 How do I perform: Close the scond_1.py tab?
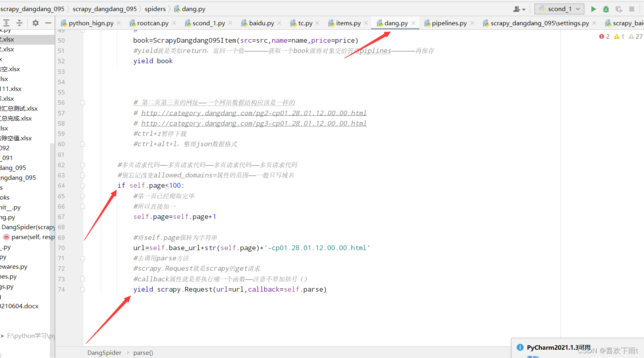[x=230, y=23]
